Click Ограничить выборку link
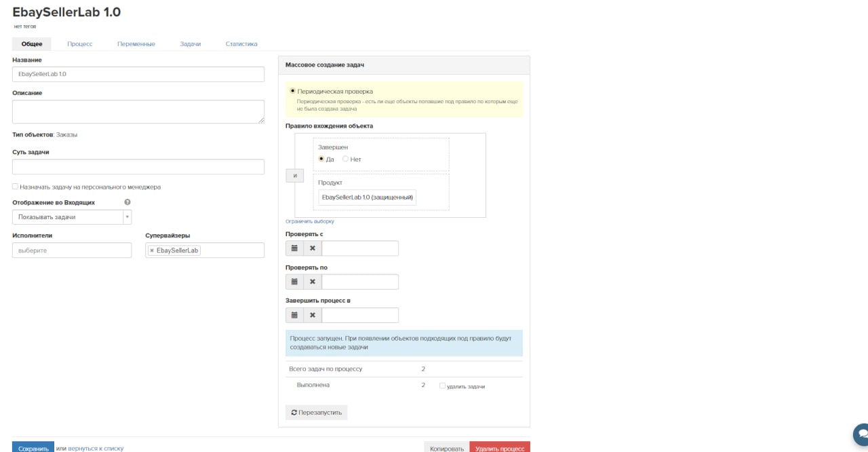The height and width of the screenshot is (452, 868). (310, 221)
